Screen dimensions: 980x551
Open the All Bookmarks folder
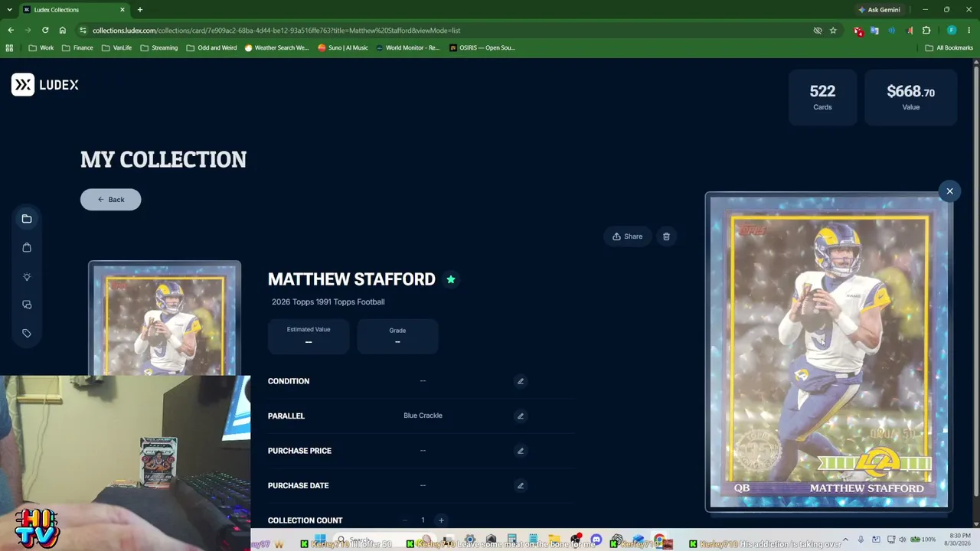click(949, 47)
